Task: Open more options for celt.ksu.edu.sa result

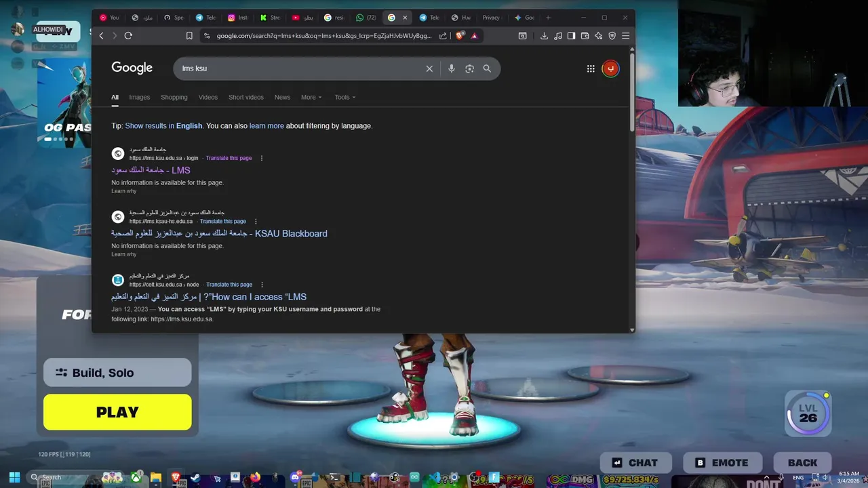Action: point(262,285)
